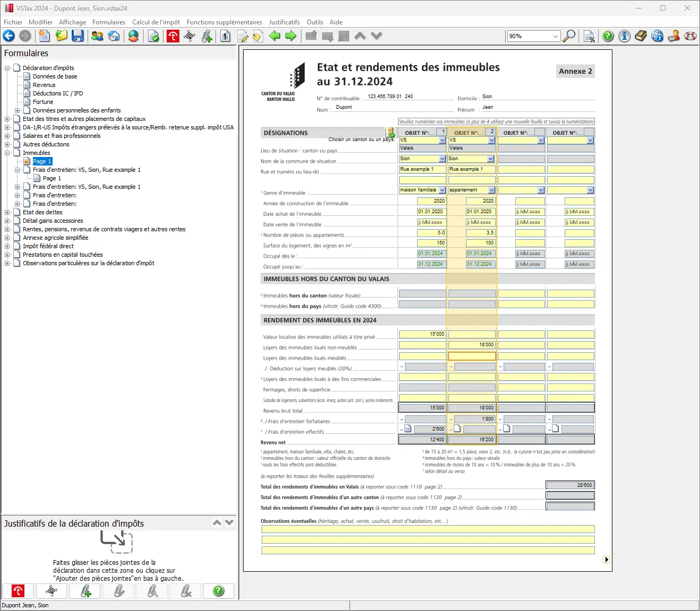Click the first 'Observations éventuelles' text line
This screenshot has height=611, width=700.
click(x=428, y=529)
